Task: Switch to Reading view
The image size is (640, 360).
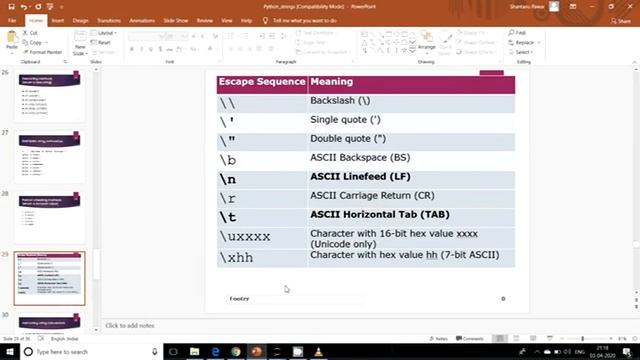Action: 533,338
